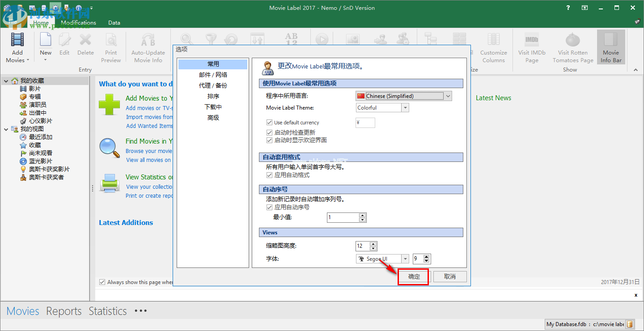Click the green plus Add Movies icon

pos(110,105)
